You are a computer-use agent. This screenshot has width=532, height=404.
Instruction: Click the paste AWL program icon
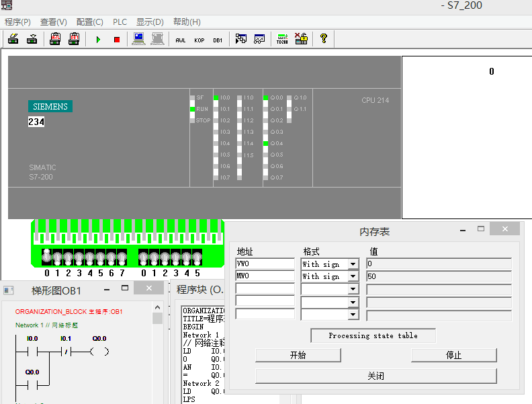55,39
